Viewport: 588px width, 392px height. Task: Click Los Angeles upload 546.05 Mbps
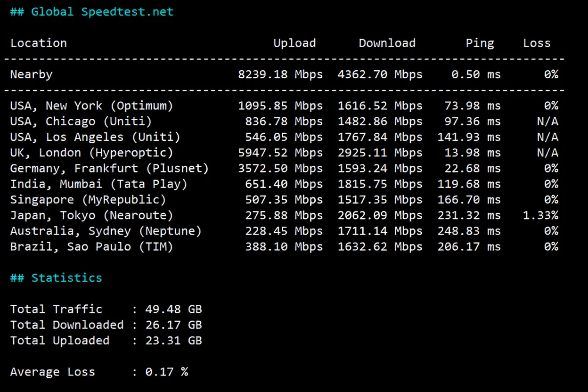[x=284, y=137]
